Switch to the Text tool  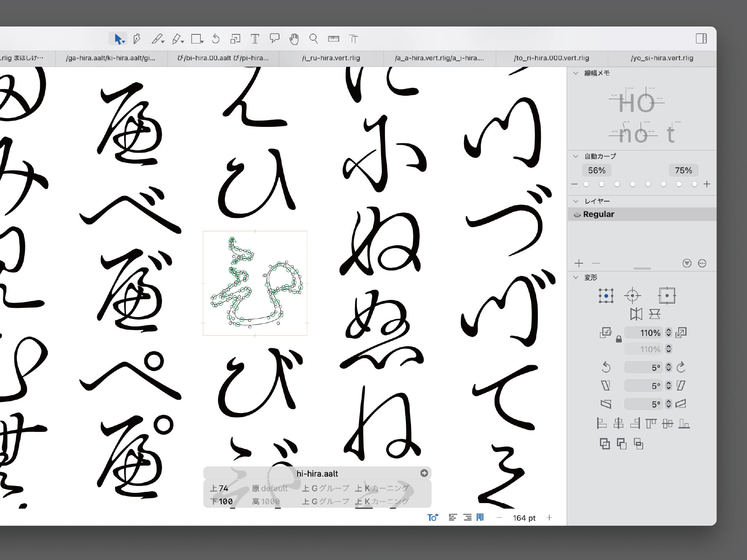point(255,39)
